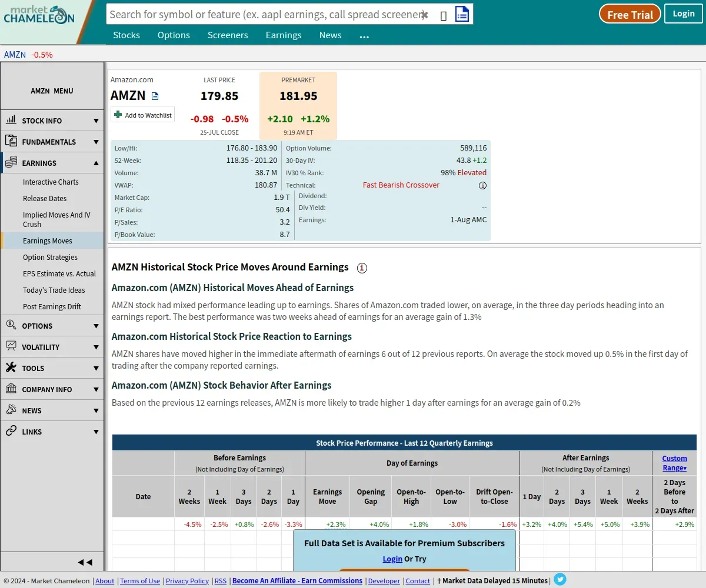Open the About footer link
706x588 pixels.
(105, 581)
